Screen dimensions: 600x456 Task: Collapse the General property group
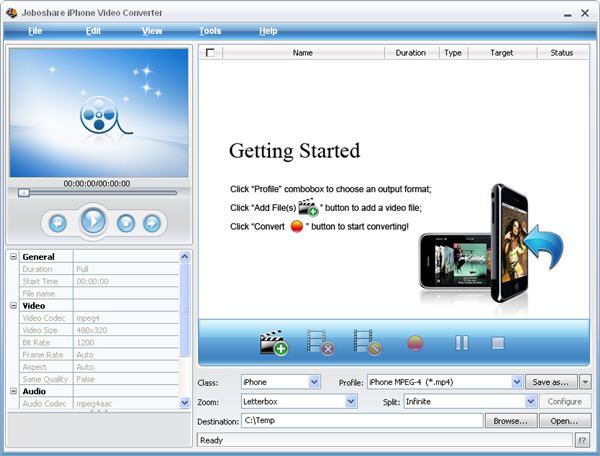coord(13,257)
